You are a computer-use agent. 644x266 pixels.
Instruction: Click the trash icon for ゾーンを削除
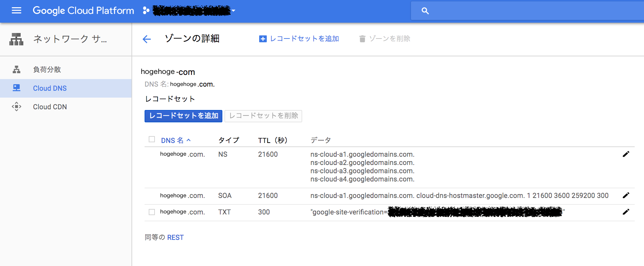(362, 39)
